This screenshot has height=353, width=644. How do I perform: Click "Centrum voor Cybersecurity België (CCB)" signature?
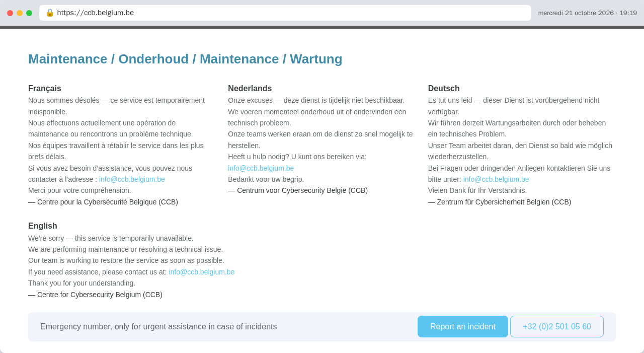point(298,190)
